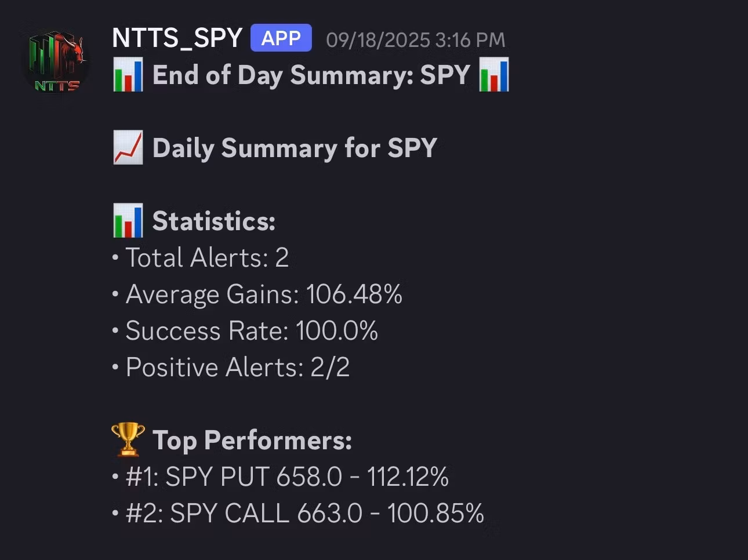Click the "Average Gains:" label

point(212,294)
